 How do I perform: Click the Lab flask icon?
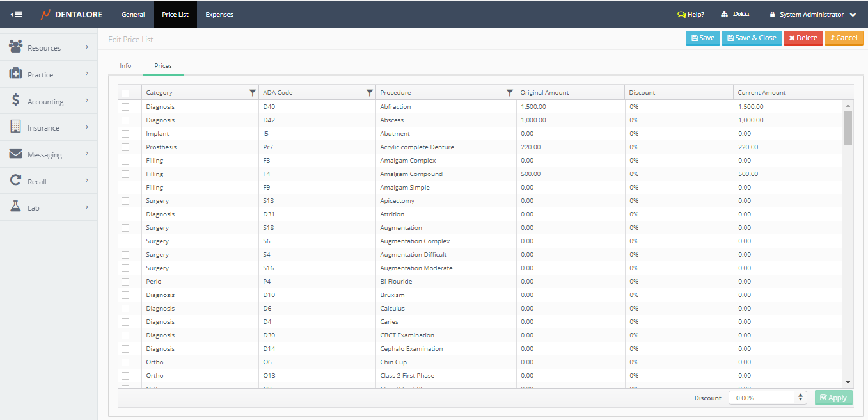coord(16,207)
